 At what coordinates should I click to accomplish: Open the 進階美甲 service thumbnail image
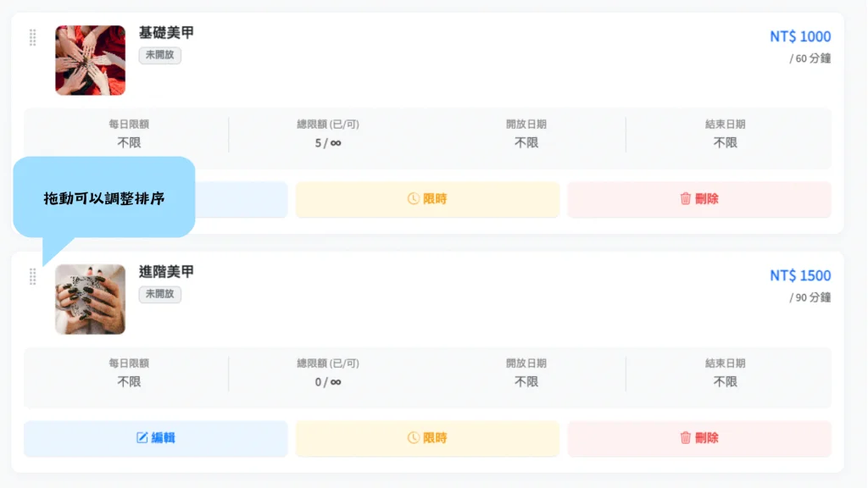click(90, 299)
